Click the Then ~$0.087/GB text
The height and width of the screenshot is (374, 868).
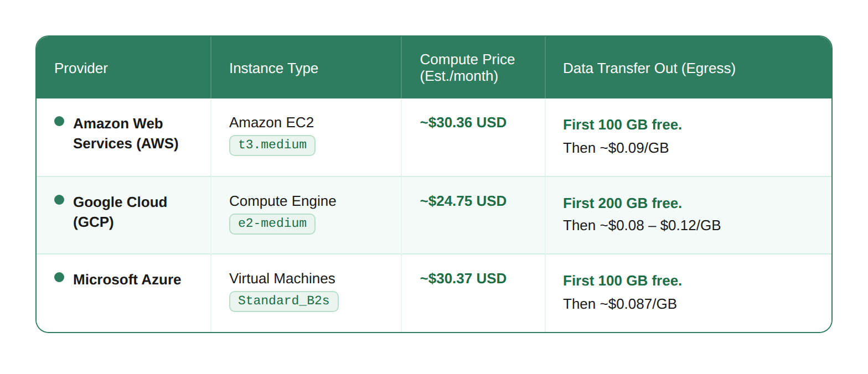620,304
